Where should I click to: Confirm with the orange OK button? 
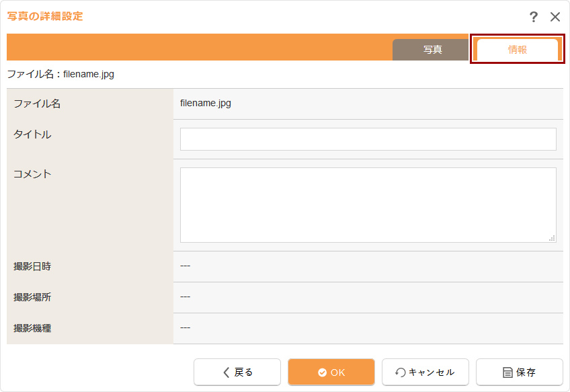(331, 372)
